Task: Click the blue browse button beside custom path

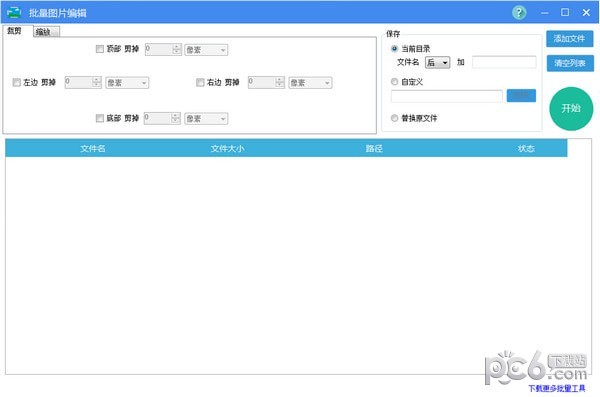Action: (521, 96)
